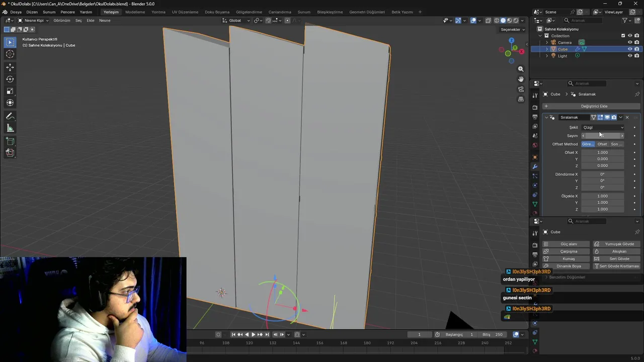The height and width of the screenshot is (362, 644).
Task: Expand the Camera tree item
Action: point(547,42)
